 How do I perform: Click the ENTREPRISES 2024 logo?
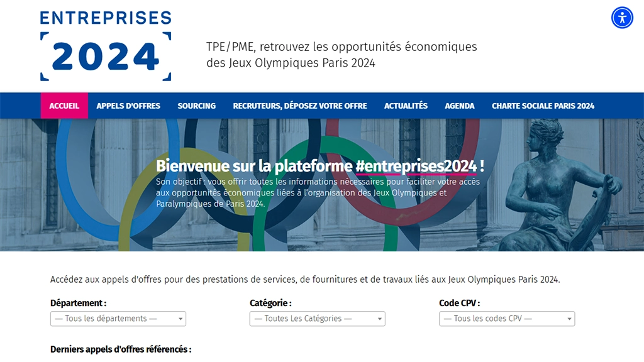(x=105, y=44)
